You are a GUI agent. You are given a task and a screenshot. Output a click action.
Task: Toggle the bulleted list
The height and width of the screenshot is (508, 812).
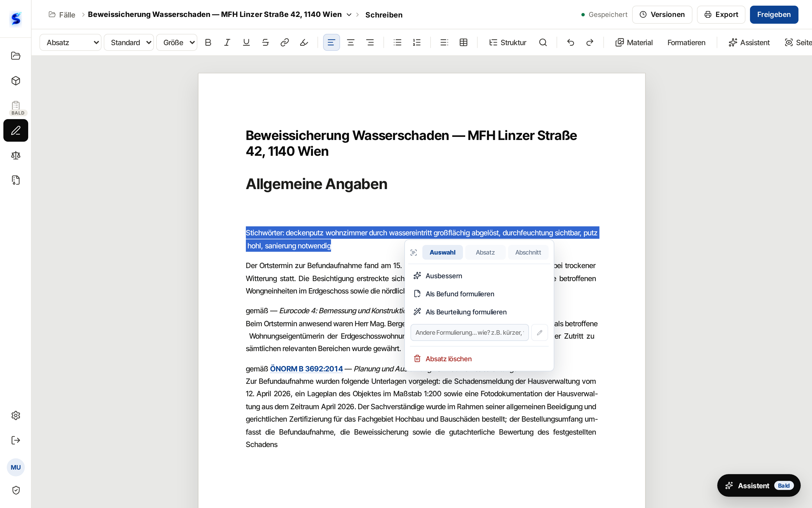pos(398,42)
